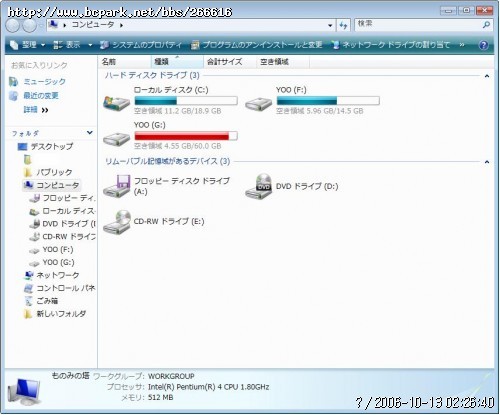Screen dimensions: 500x415
Task: Select the YOO (F:) drive icon
Action: click(x=258, y=104)
